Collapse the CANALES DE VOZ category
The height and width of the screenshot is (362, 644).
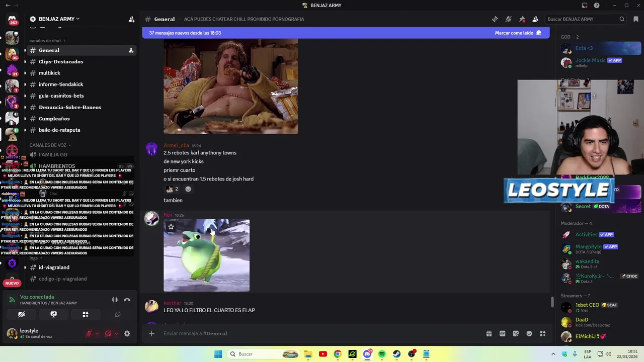(50, 145)
